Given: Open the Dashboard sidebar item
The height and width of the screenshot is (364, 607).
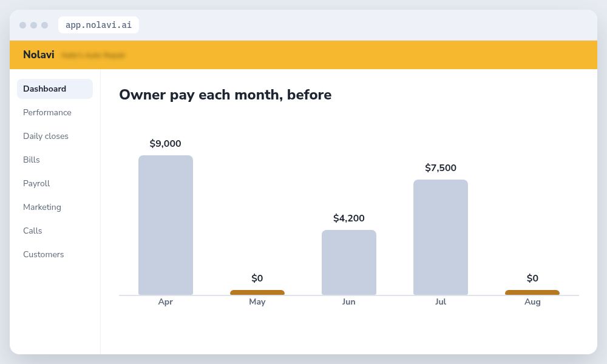Looking at the screenshot, I should coord(55,89).
